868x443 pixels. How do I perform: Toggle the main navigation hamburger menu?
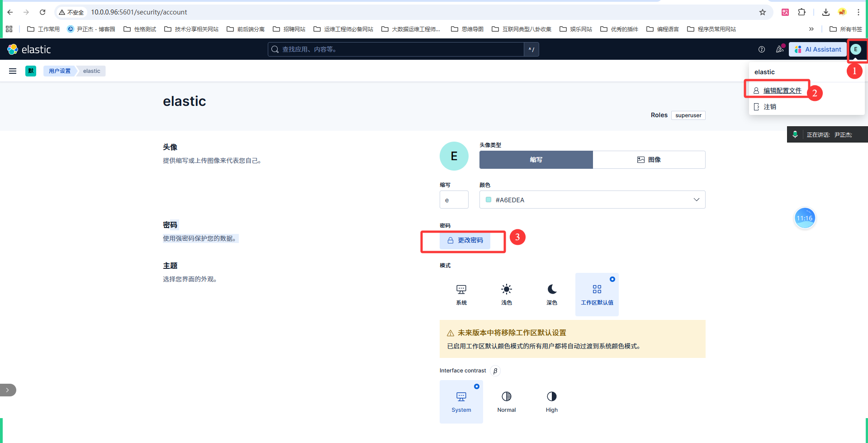point(13,71)
